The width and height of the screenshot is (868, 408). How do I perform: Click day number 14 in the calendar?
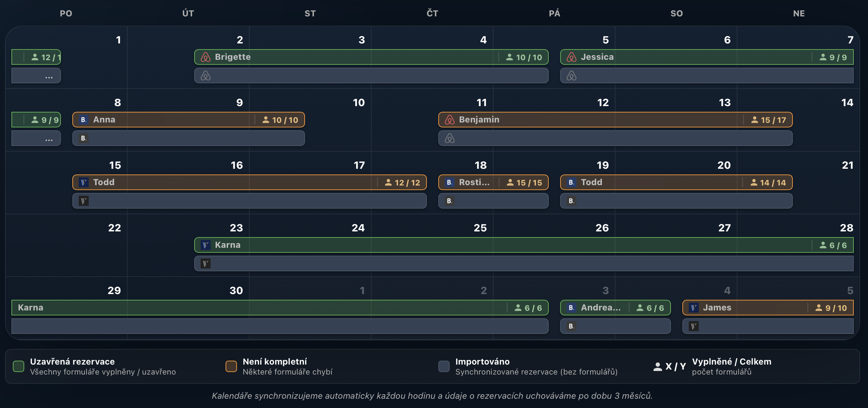[847, 103]
